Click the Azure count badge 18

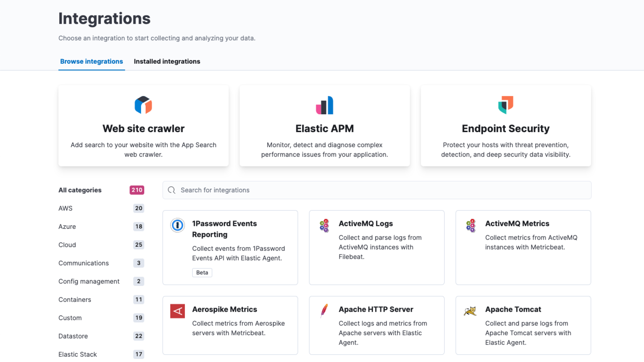pyautogui.click(x=139, y=227)
